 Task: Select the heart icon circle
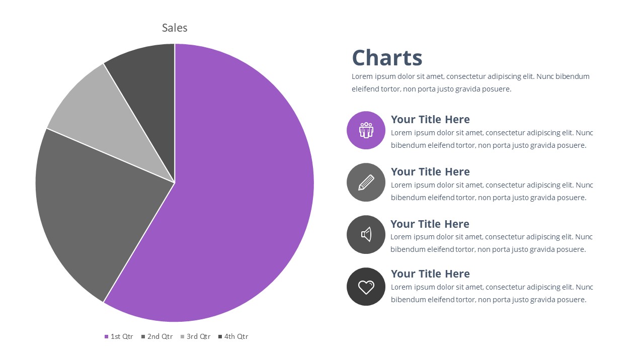click(x=366, y=287)
